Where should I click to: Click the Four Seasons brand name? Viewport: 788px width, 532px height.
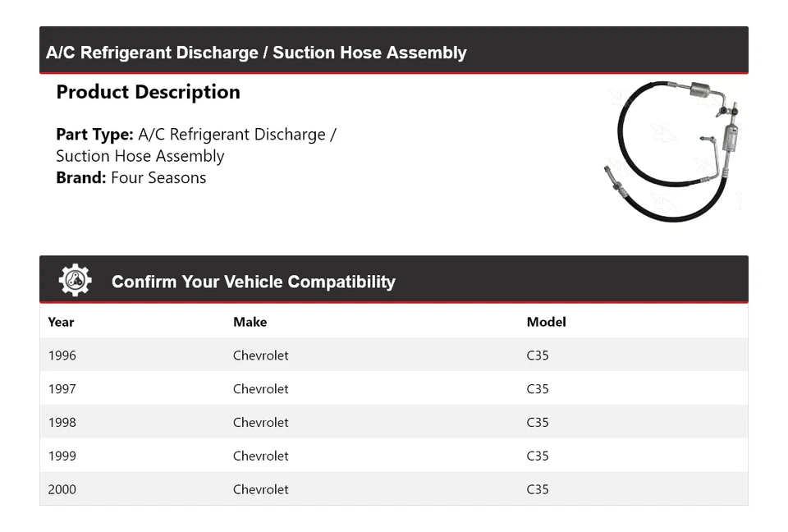[158, 177]
